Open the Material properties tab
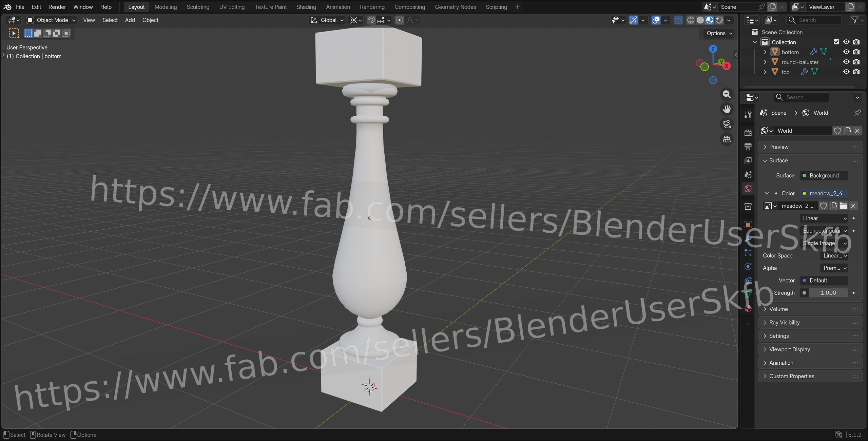868x441 pixels. coord(748,308)
